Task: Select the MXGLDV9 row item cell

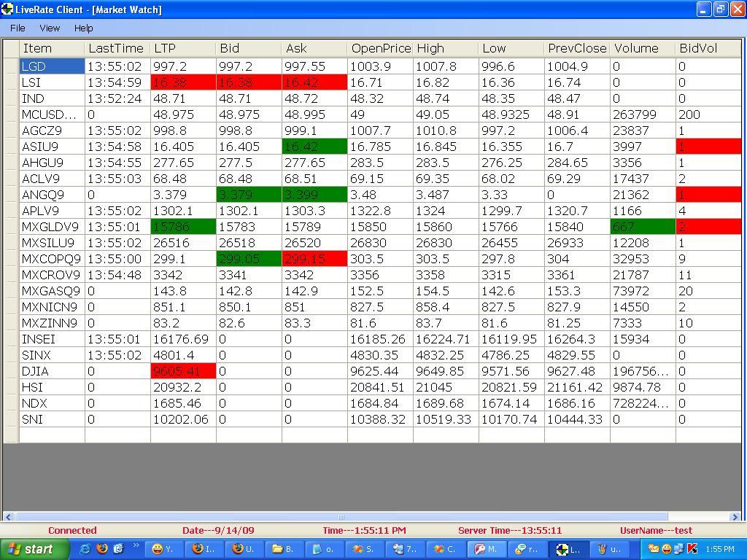Action: click(52, 227)
